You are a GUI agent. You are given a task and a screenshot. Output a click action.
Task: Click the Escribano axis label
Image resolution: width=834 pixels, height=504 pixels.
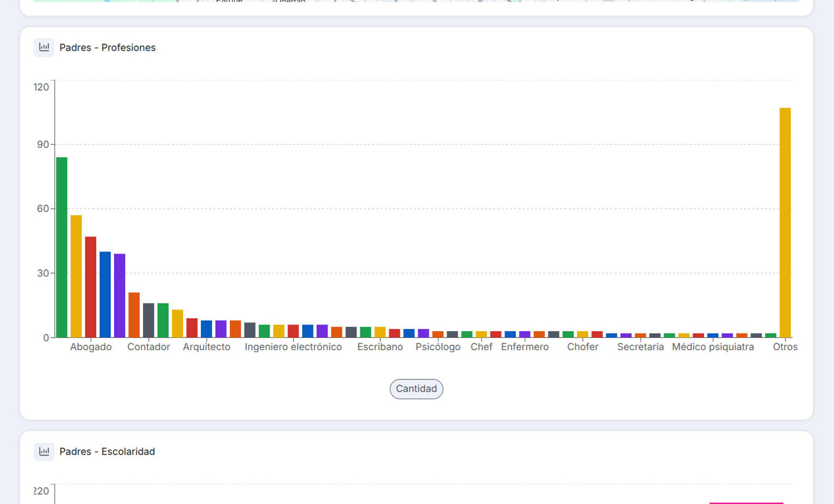click(x=380, y=347)
